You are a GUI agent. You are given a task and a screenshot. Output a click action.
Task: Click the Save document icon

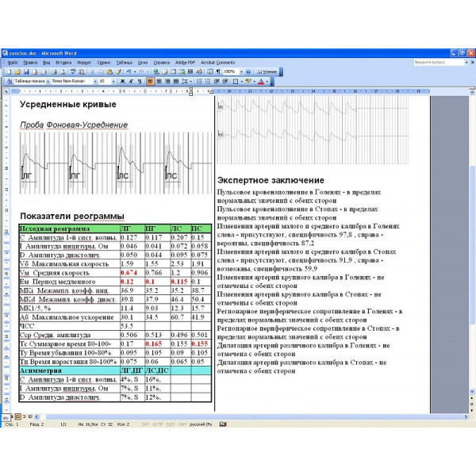tap(26, 72)
